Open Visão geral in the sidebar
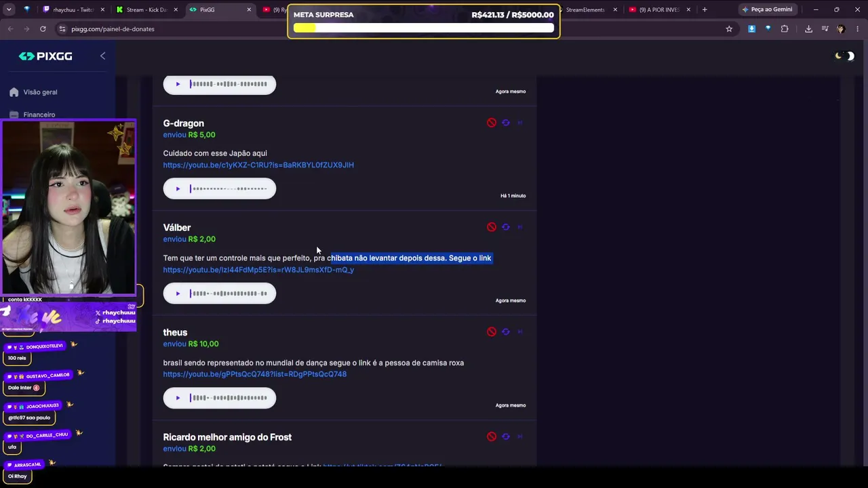868x488 pixels. click(34, 92)
